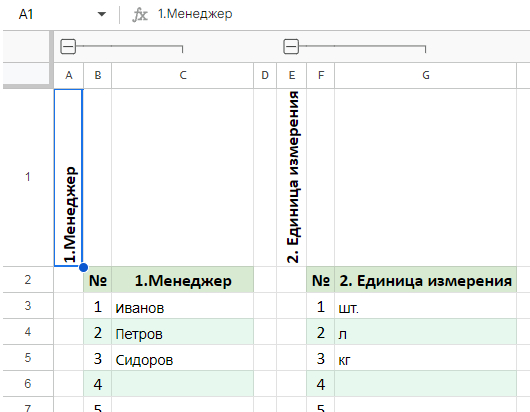Click the select-all corner box
This screenshot has height=412, width=530.
[x=26, y=75]
